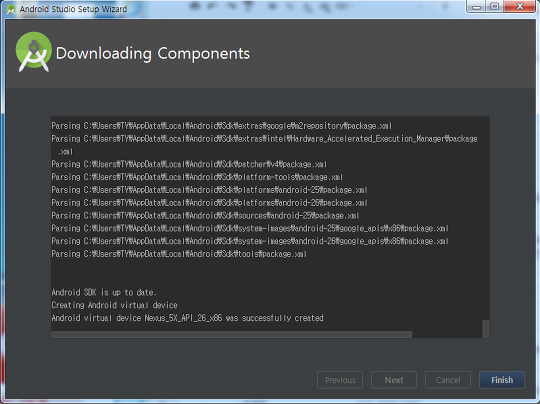Image resolution: width=540 pixels, height=404 pixels.
Task: Click the 'Creating Android virtual device' line
Action: coord(114,305)
